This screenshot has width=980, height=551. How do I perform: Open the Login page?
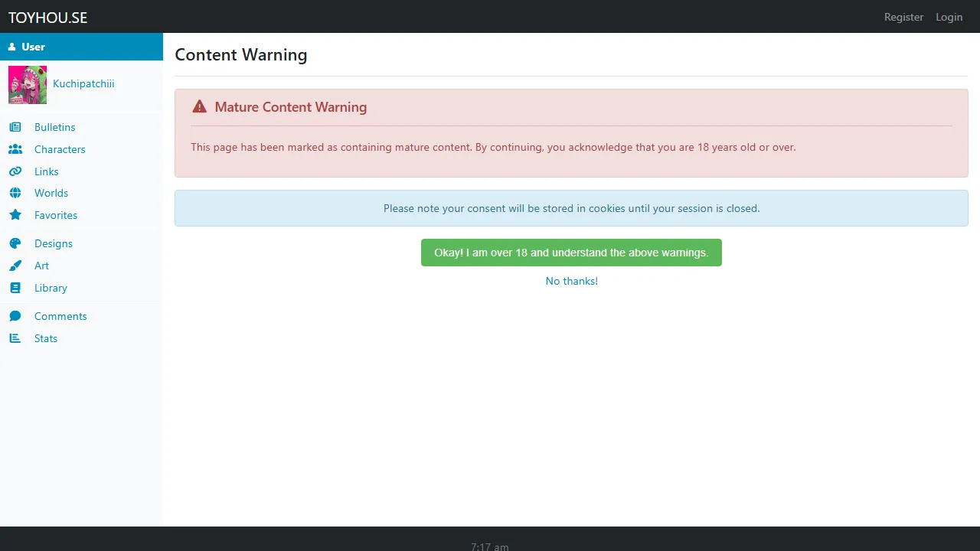(949, 17)
